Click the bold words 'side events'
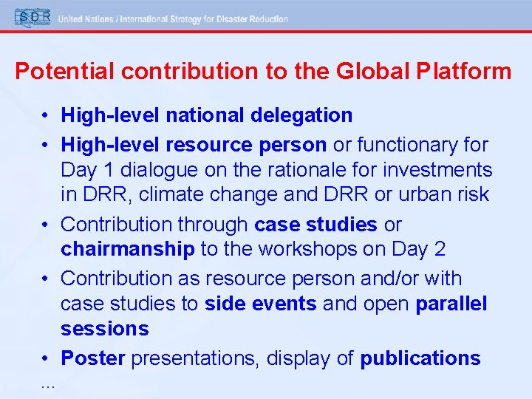The image size is (532, 399). [261, 304]
